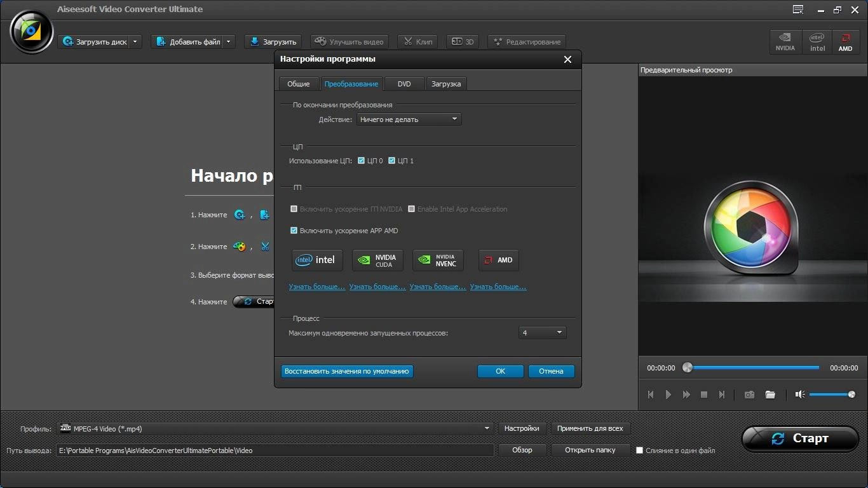Open the max simultaneous processes dropdown

[542, 333]
